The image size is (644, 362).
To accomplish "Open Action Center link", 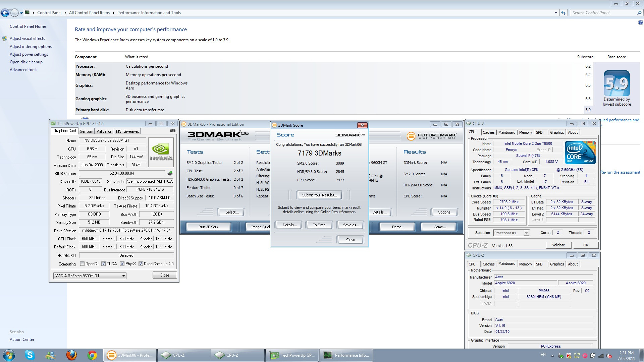I will tap(22, 340).
